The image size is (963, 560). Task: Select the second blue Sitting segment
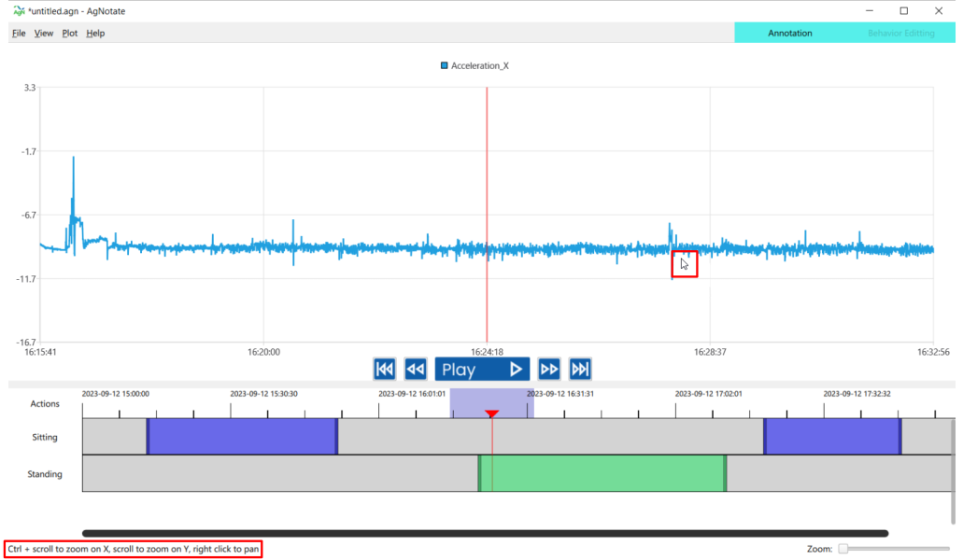(832, 436)
